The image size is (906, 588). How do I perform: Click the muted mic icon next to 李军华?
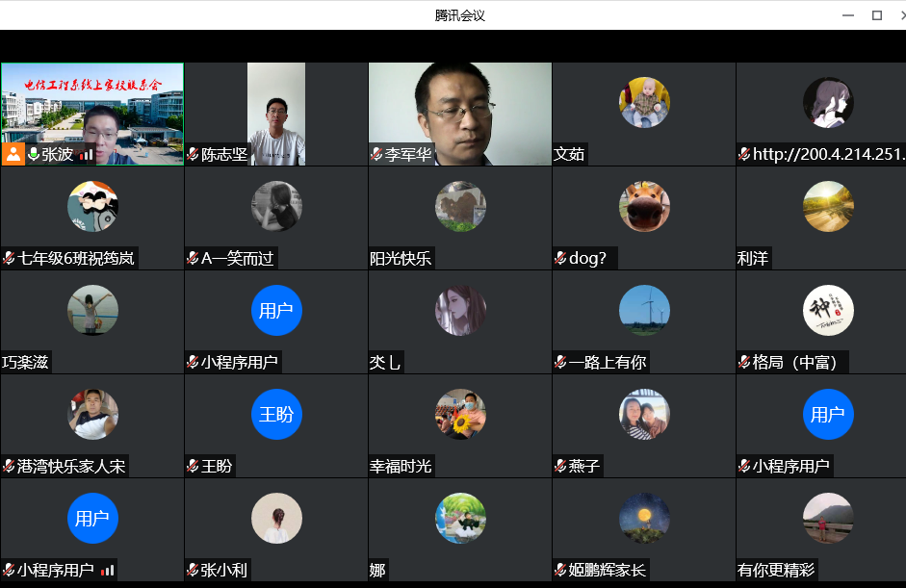click(x=376, y=154)
